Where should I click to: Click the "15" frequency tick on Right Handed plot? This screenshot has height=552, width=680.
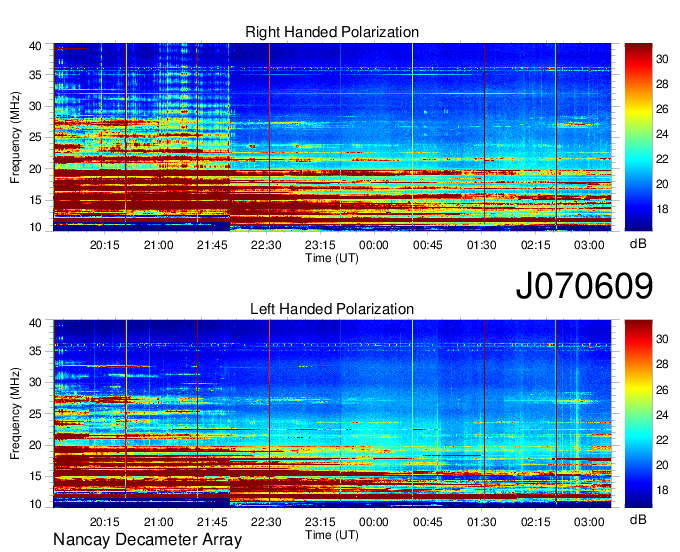[35, 200]
